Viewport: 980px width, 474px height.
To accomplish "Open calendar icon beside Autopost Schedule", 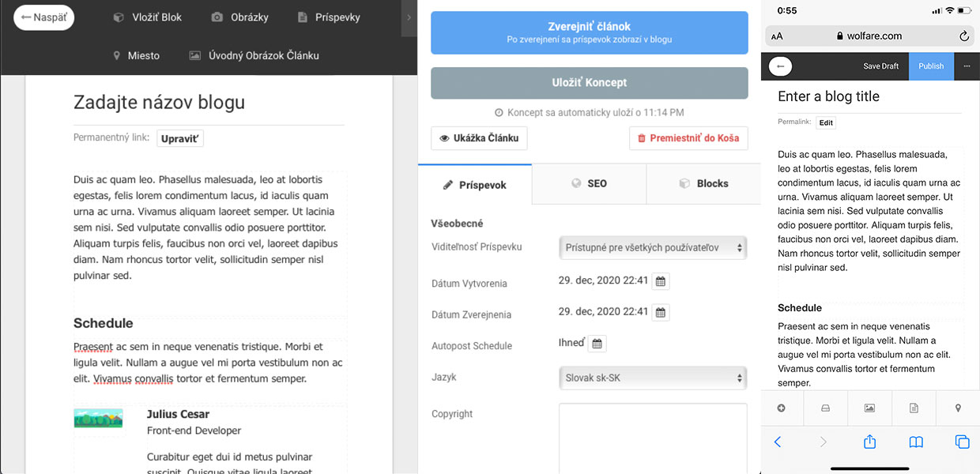I will tap(597, 344).
